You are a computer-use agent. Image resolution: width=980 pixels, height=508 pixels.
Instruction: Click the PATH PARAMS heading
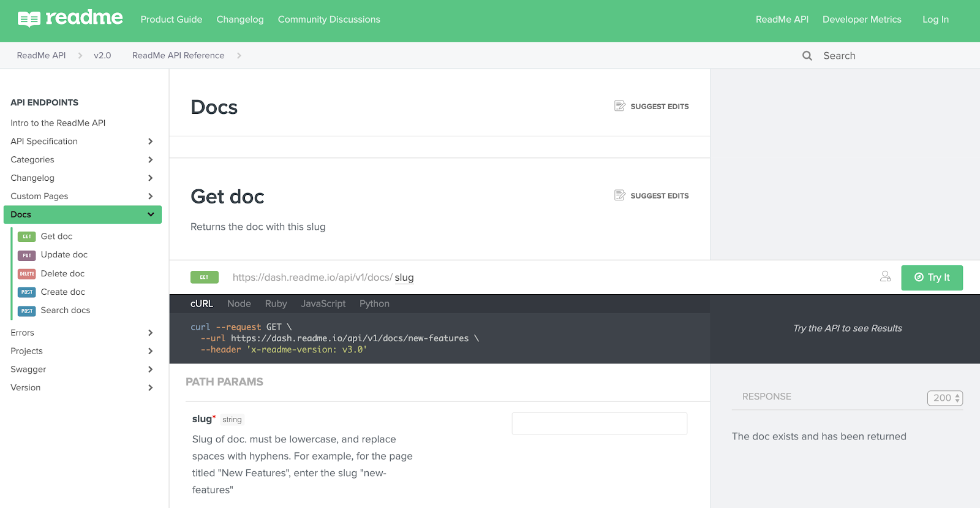pos(224,382)
